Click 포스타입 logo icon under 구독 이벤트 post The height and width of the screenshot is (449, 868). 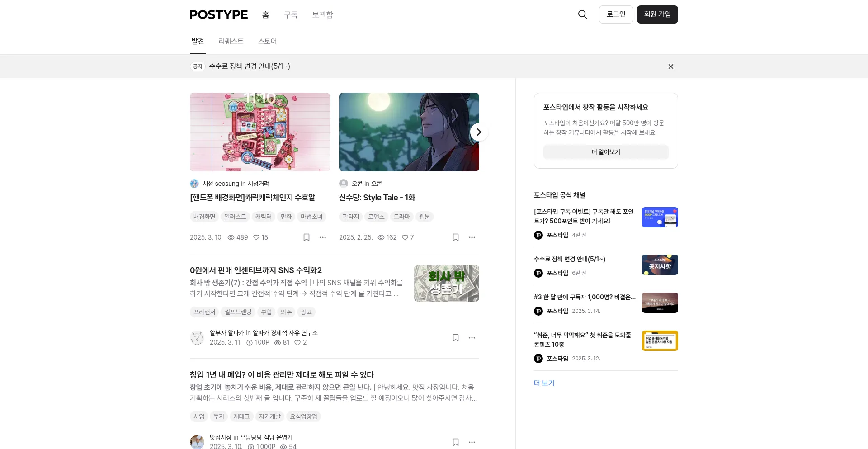[538, 235]
